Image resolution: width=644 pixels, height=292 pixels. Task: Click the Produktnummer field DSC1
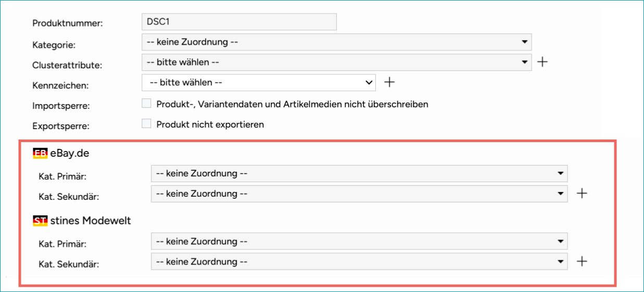pyautogui.click(x=239, y=22)
